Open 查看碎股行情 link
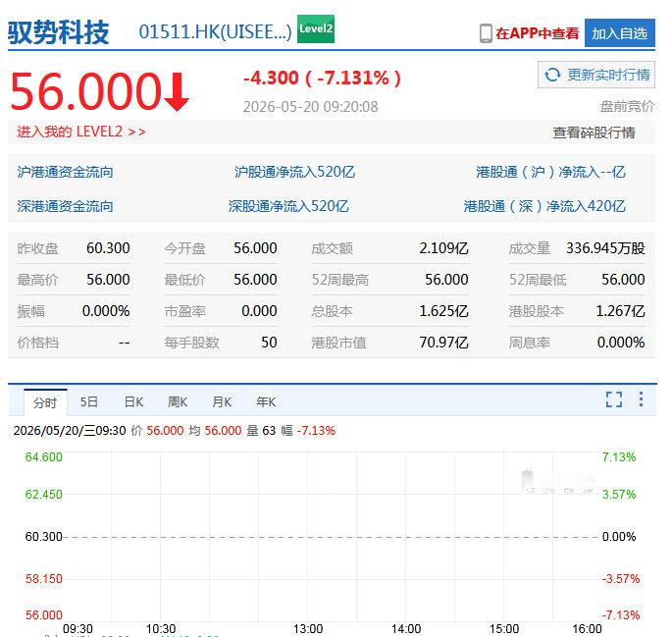The width and height of the screenshot is (672, 637). 594,133
